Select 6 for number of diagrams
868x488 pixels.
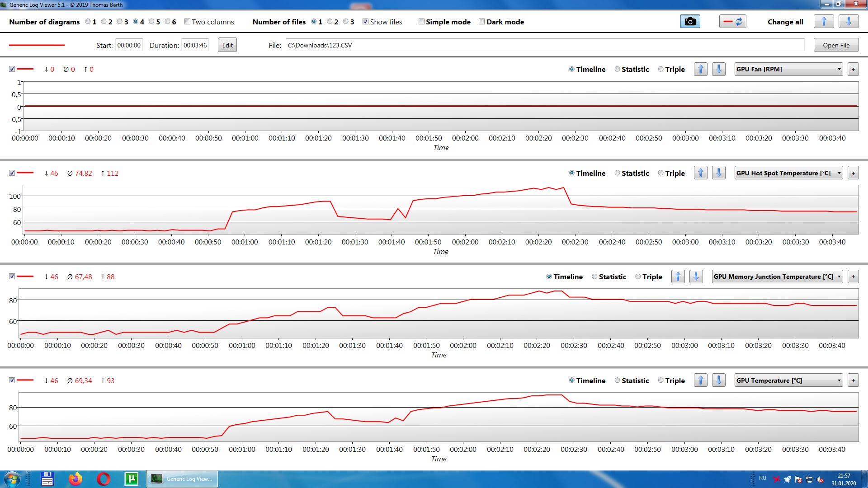click(168, 22)
